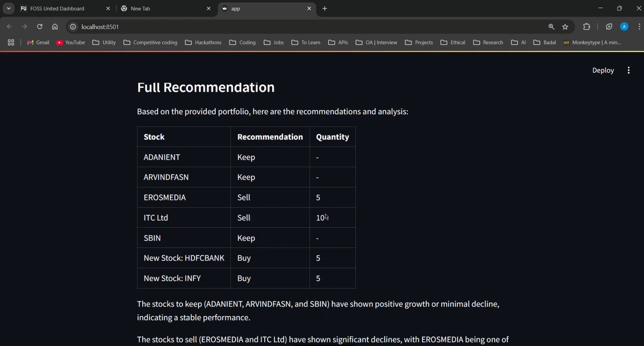Select the app browser tab

pos(267,9)
